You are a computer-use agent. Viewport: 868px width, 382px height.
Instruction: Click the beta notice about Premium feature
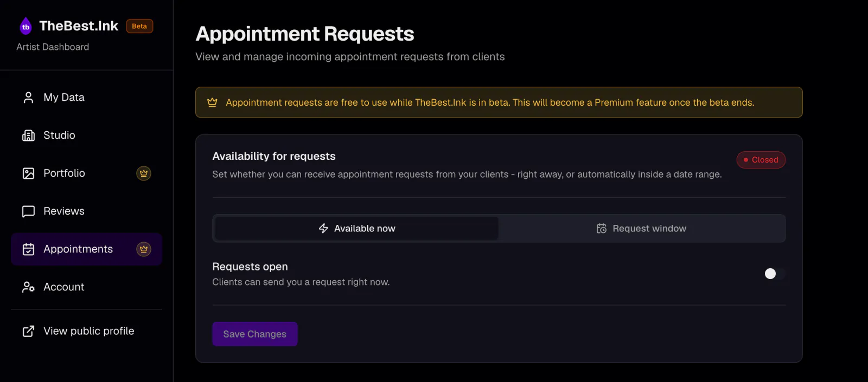[499, 102]
